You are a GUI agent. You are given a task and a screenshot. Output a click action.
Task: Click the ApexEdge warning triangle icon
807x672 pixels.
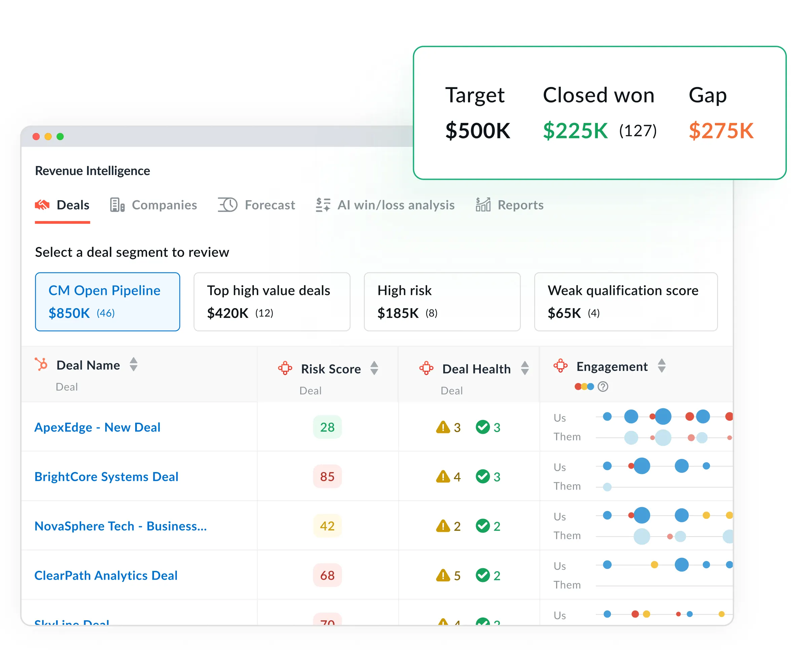click(x=443, y=427)
